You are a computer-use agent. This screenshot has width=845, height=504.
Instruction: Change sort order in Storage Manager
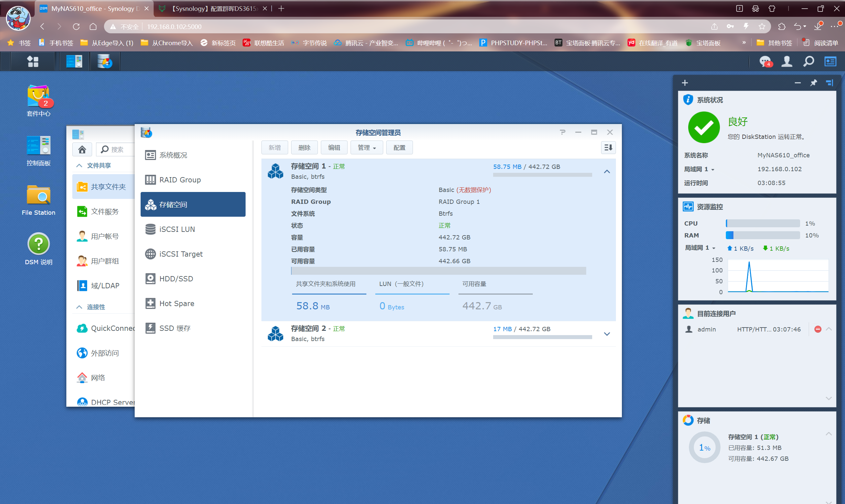coord(608,147)
